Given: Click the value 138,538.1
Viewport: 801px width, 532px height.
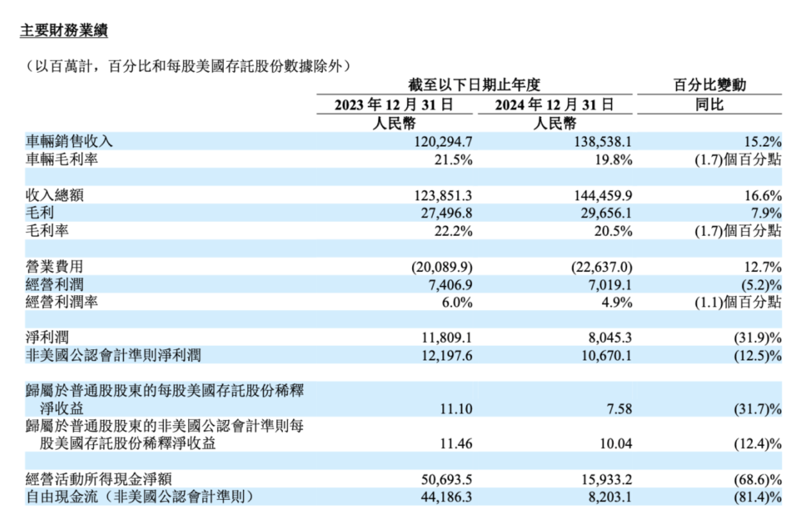Looking at the screenshot, I should pos(603,142).
